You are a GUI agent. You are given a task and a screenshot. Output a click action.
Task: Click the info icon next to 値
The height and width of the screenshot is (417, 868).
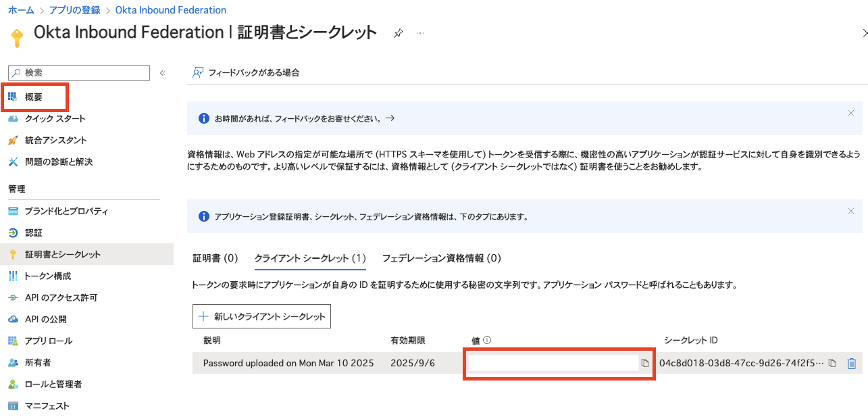coord(486,341)
